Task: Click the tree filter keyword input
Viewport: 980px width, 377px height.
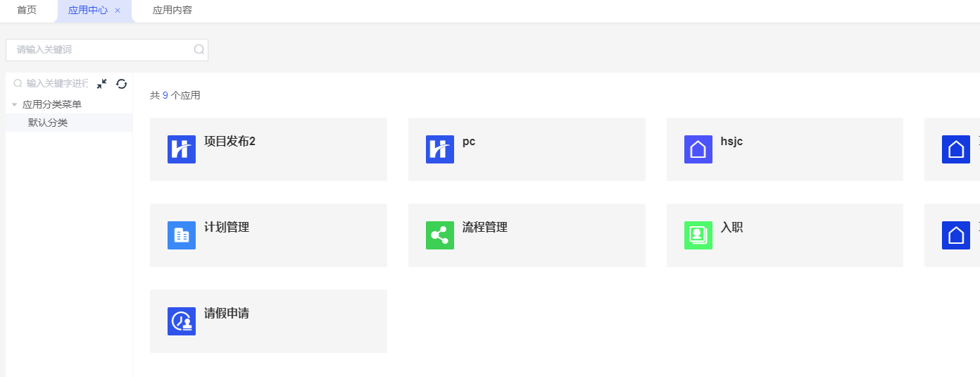Action: (x=56, y=84)
